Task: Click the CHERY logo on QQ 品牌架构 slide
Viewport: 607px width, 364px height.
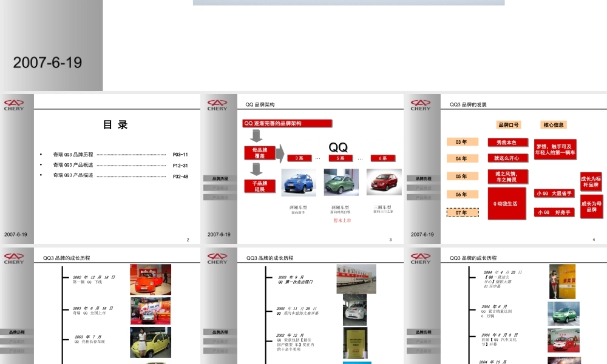Action: click(217, 105)
